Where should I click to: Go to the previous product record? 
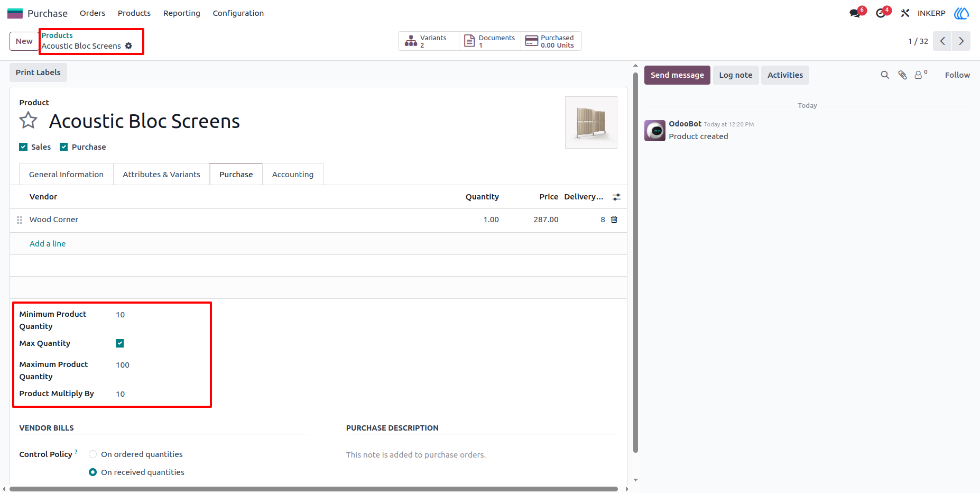942,41
